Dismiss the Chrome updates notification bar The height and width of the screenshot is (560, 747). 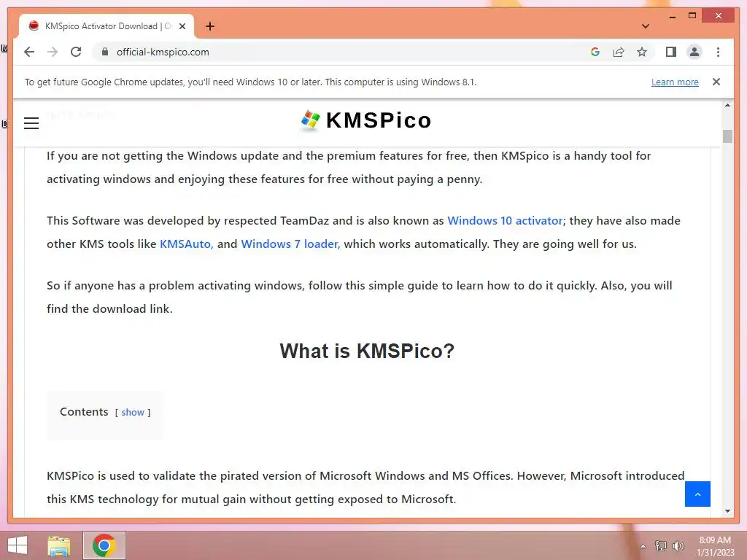coord(716,82)
